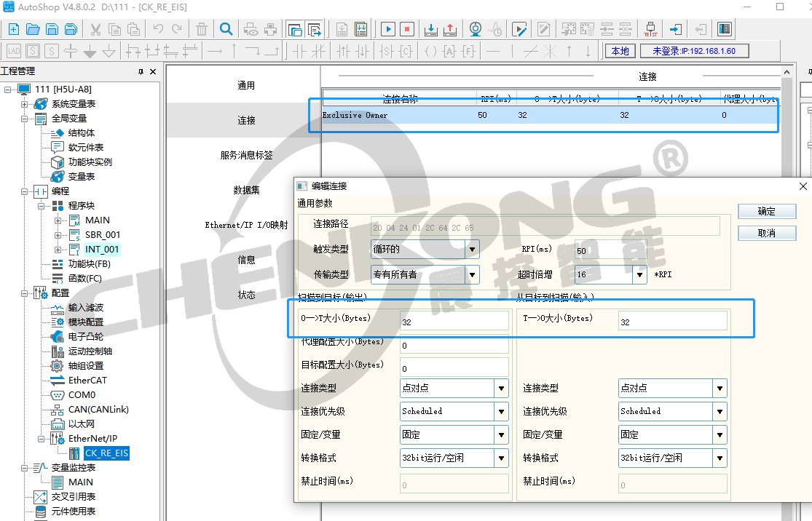Save all files icon
This screenshot has height=521, width=812.
(71, 29)
